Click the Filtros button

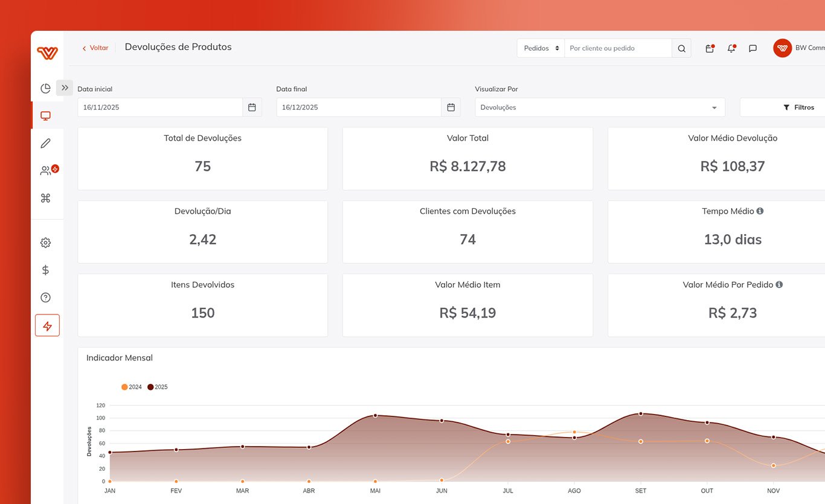click(x=798, y=107)
